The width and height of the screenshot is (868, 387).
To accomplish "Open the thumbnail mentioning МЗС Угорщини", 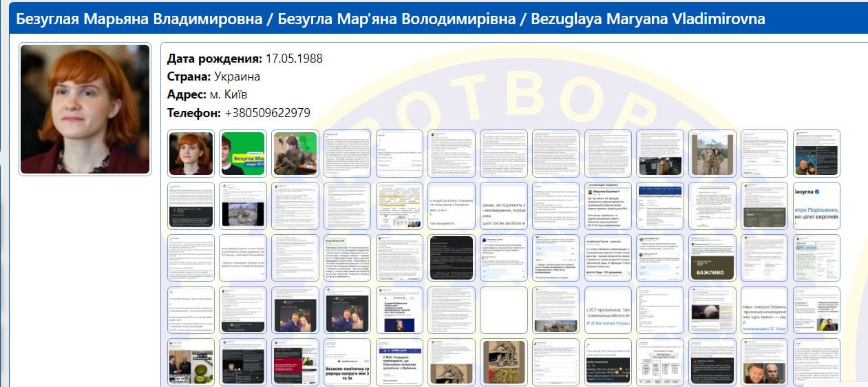I will 399,362.
